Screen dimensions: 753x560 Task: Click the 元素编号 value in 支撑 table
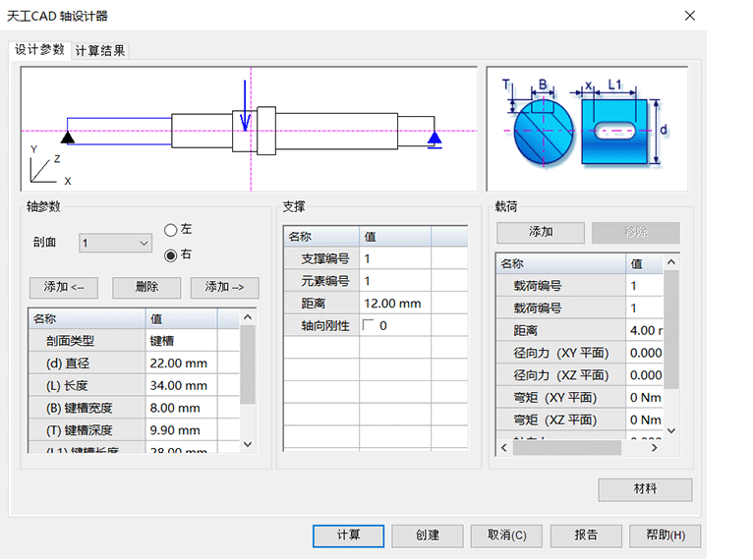(x=395, y=281)
